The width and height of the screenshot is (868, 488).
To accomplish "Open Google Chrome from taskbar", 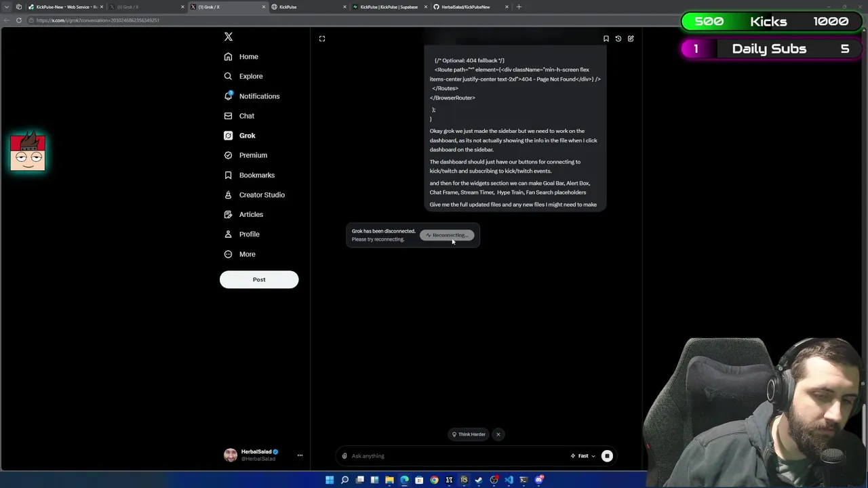I will (434, 480).
